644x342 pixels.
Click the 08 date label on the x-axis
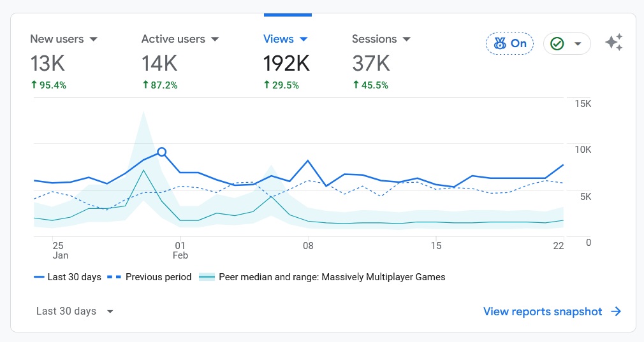pos(308,245)
